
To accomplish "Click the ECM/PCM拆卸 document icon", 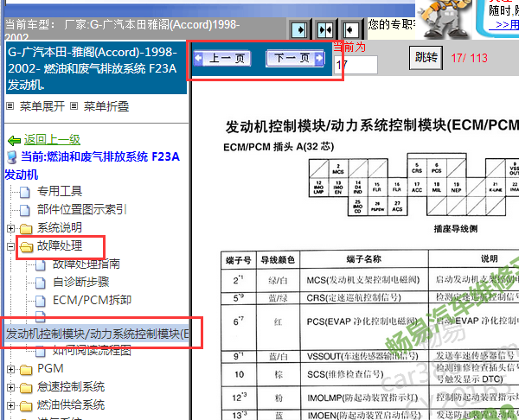I will [x=41, y=301].
